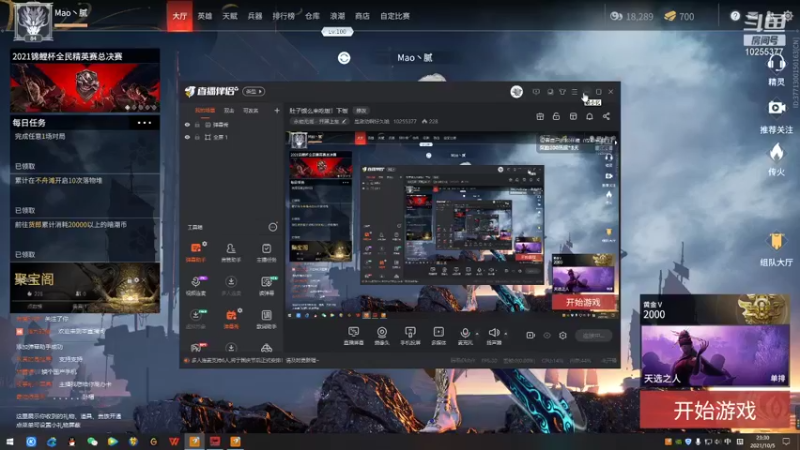Open the share icon next to the bell
Viewport: 800px width, 450px height.
click(606, 117)
